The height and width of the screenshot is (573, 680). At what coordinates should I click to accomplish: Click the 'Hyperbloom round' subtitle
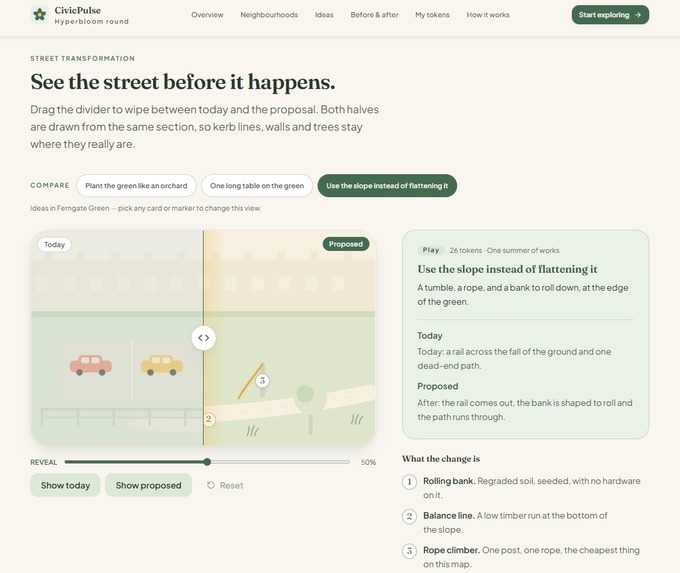[92, 21]
